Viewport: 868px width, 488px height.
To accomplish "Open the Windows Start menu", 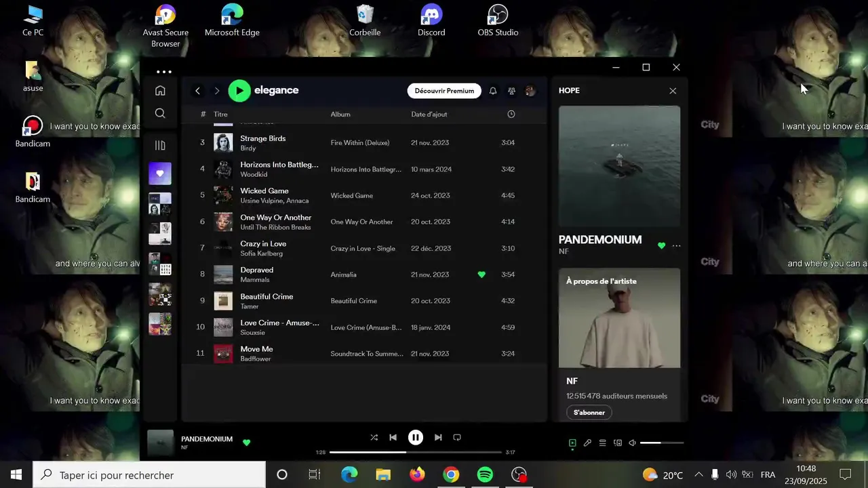I will point(16,474).
